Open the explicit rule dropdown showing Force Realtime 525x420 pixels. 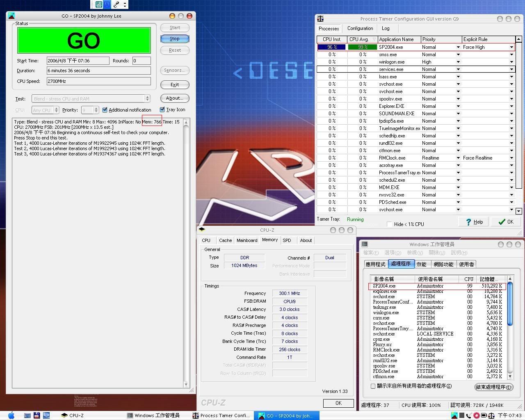(511, 158)
